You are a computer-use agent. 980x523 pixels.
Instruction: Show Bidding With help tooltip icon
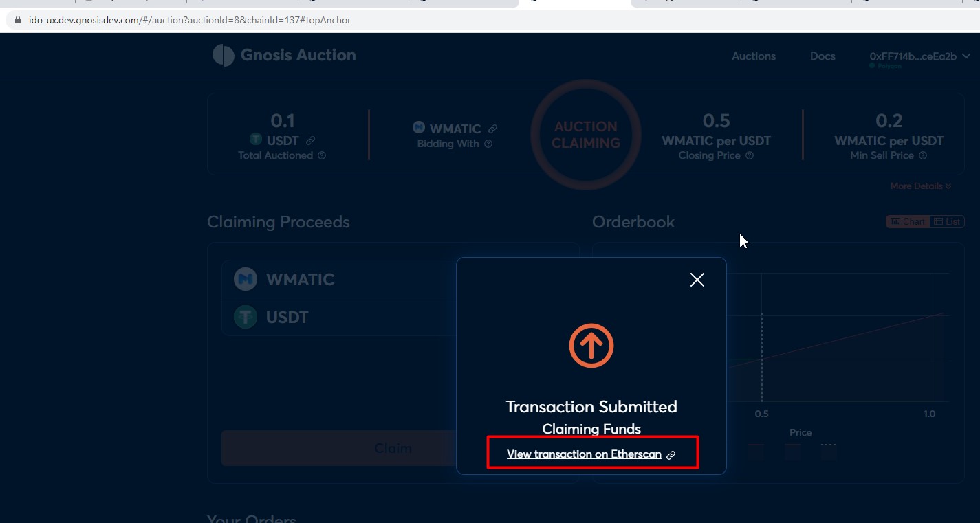[488, 144]
